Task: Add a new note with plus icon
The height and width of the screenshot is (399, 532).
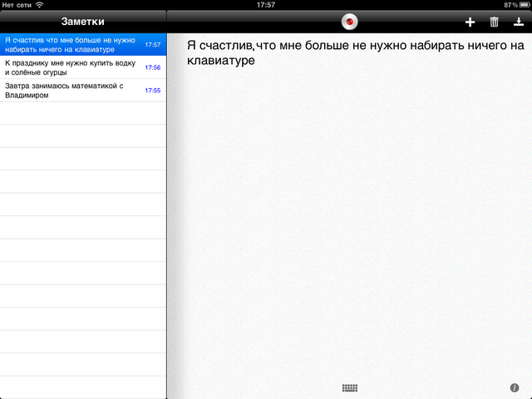Action: point(470,22)
